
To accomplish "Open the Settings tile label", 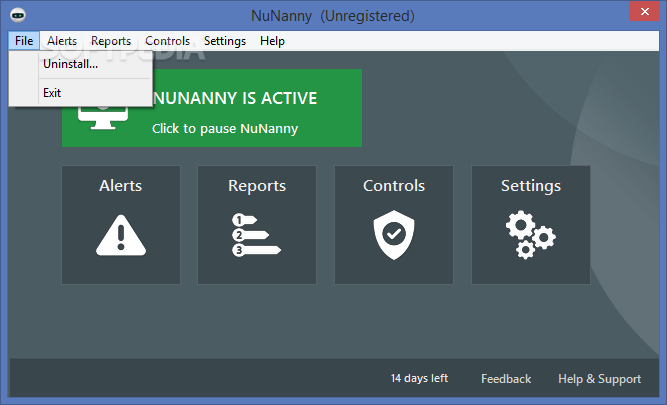I will [531, 186].
